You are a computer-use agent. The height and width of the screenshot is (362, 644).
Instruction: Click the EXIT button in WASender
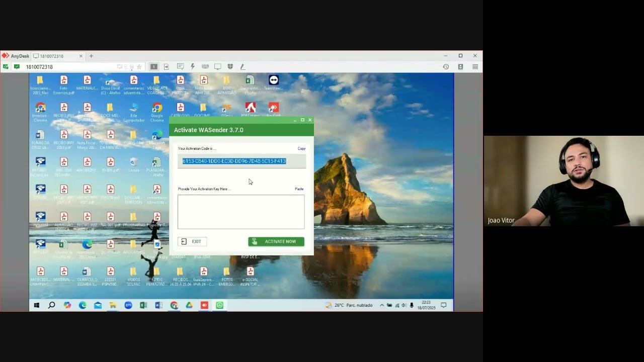pyautogui.click(x=192, y=241)
